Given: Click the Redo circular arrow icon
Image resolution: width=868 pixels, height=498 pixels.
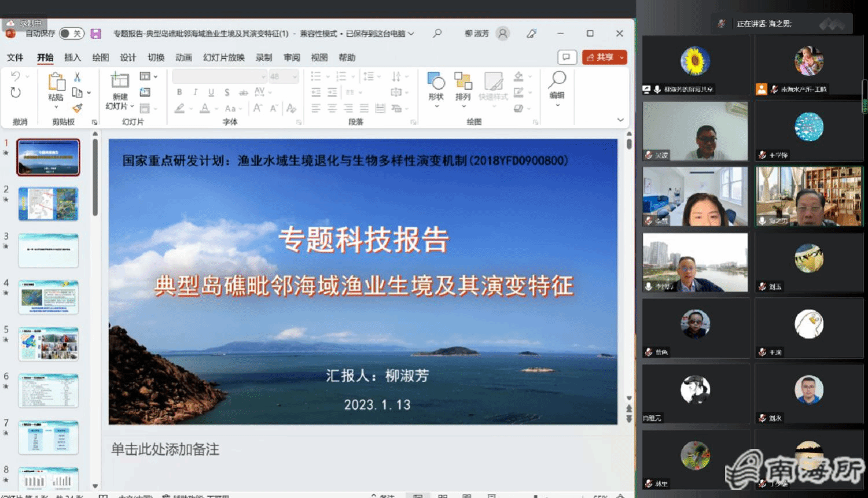Looking at the screenshot, I should [x=16, y=93].
